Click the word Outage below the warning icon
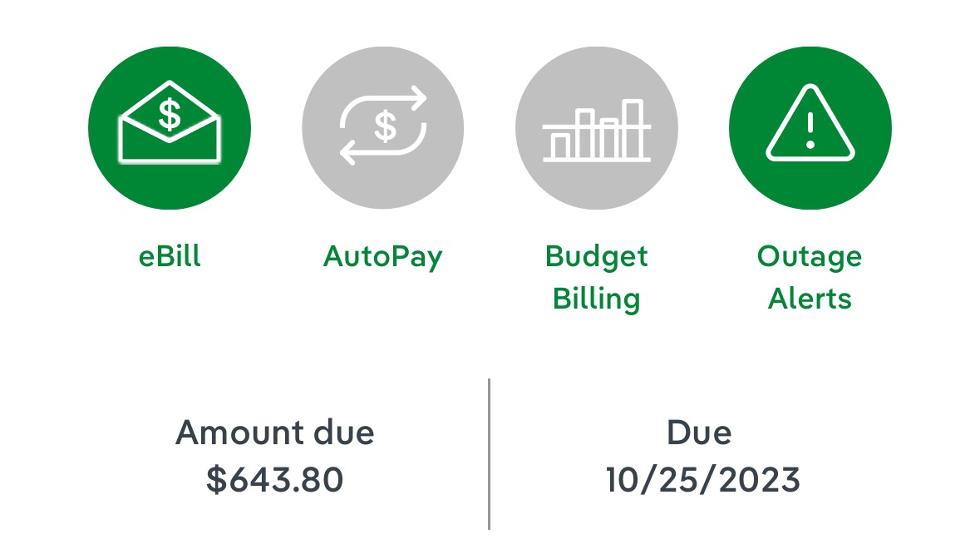Image resolution: width=980 pixels, height=554 pixels. pyautogui.click(x=810, y=256)
